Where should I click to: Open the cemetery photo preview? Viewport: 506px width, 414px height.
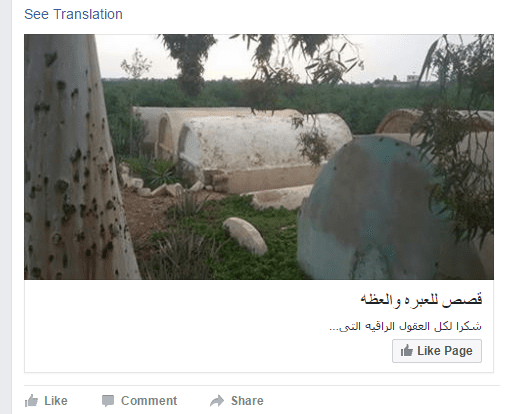259,157
